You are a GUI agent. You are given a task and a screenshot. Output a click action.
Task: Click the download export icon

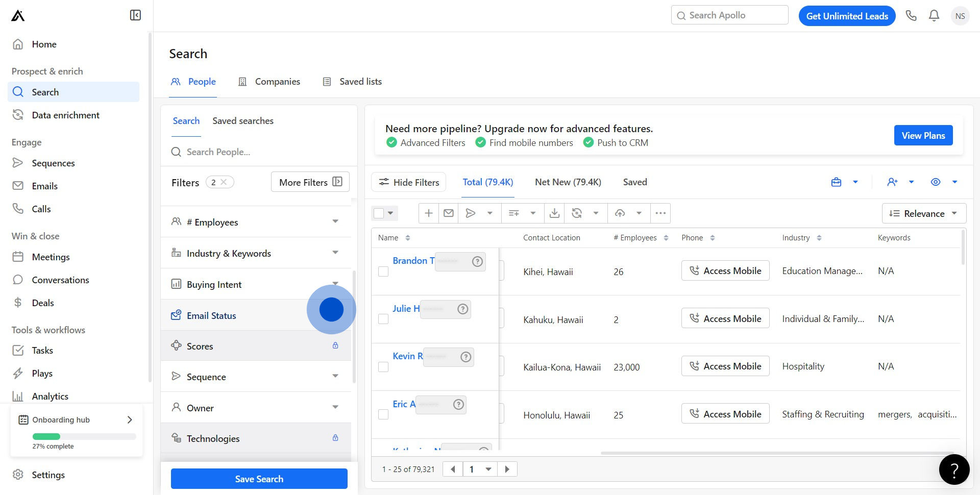554,213
